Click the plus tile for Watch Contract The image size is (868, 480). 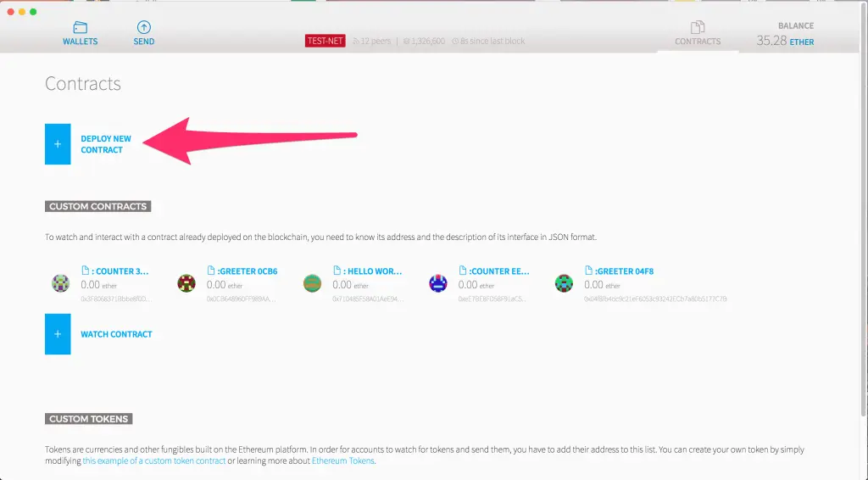[58, 334]
